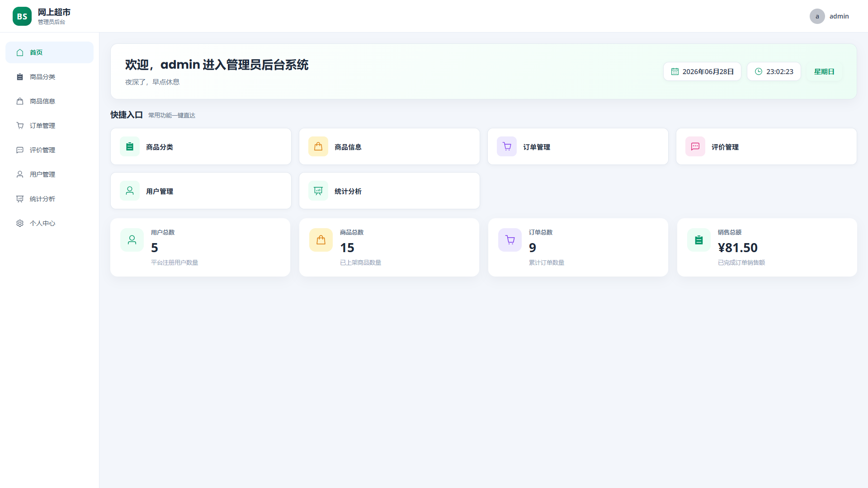This screenshot has width=868, height=488.
Task: Open 个人中心 in the sidebar
Action: pyautogui.click(x=50, y=223)
